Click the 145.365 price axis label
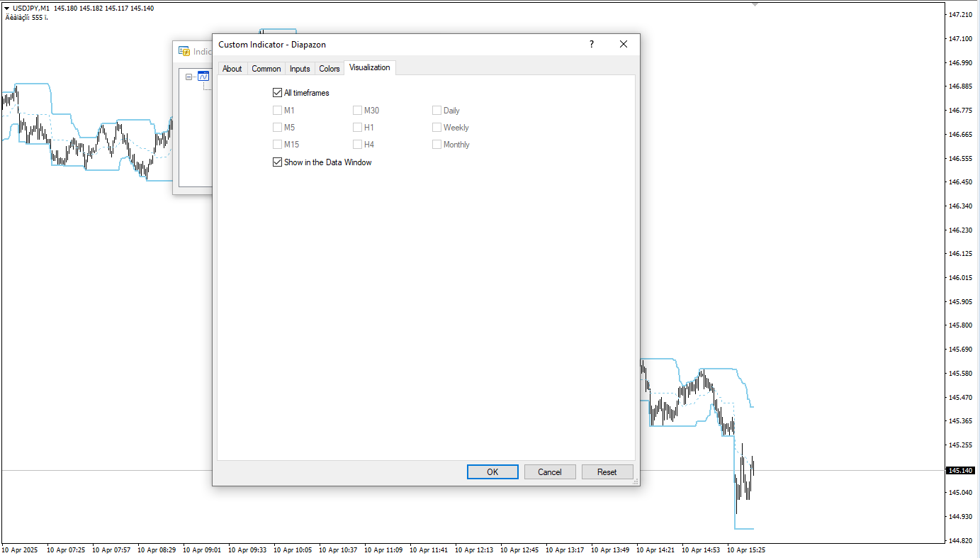This screenshot has height=558, width=980. 959,421
